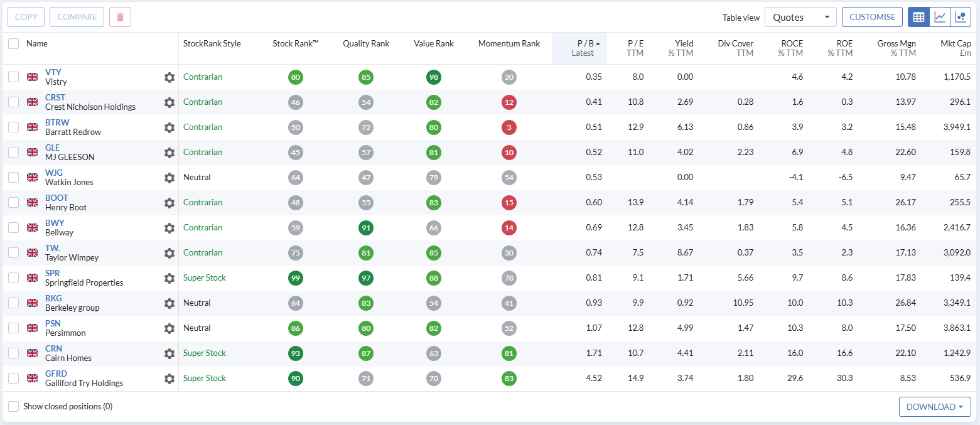This screenshot has width=980, height=425.
Task: Tick the checkbox for SPR row
Action: tap(13, 277)
